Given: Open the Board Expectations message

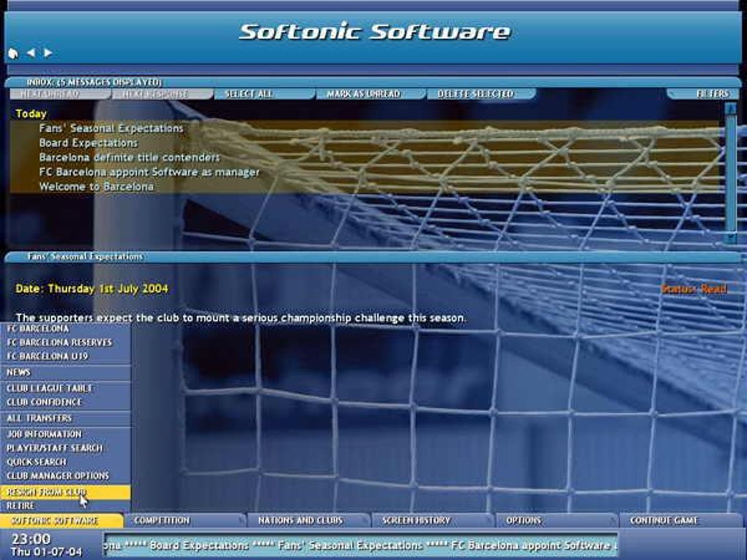Looking at the screenshot, I should coord(365,143).
